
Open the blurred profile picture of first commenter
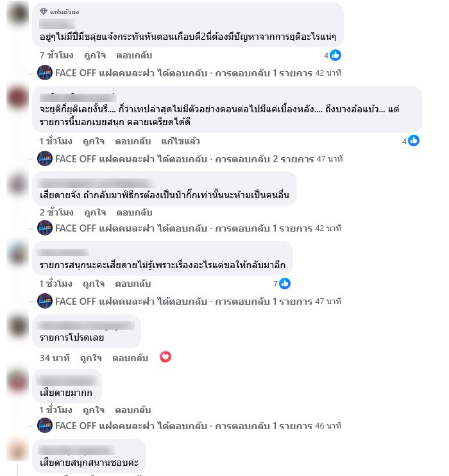[x=17, y=13]
